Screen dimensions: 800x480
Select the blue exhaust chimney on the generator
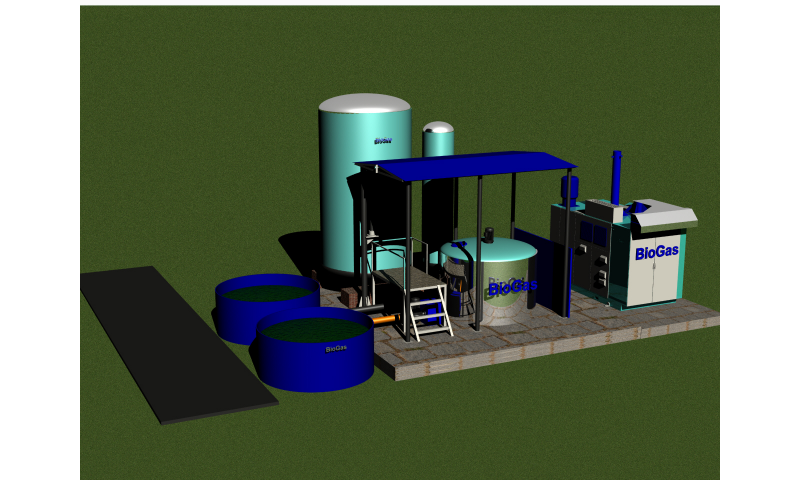[x=618, y=177]
